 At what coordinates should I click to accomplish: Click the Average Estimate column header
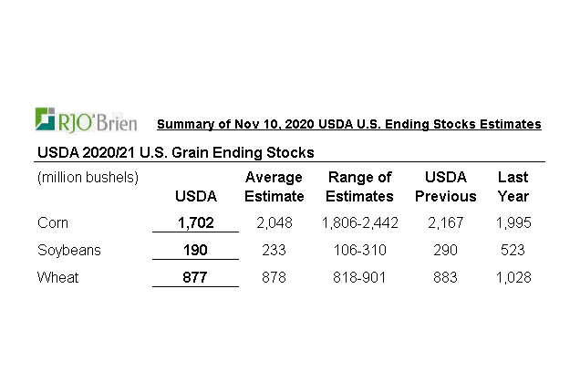(x=274, y=186)
